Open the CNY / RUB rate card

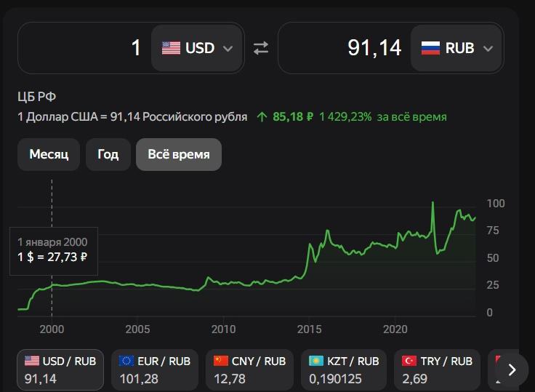[x=249, y=369]
